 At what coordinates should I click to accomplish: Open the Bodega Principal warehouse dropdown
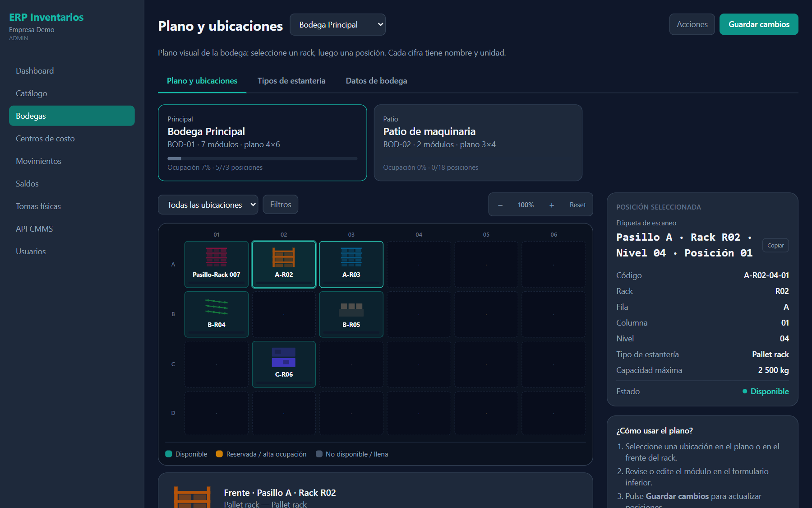pyautogui.click(x=337, y=24)
